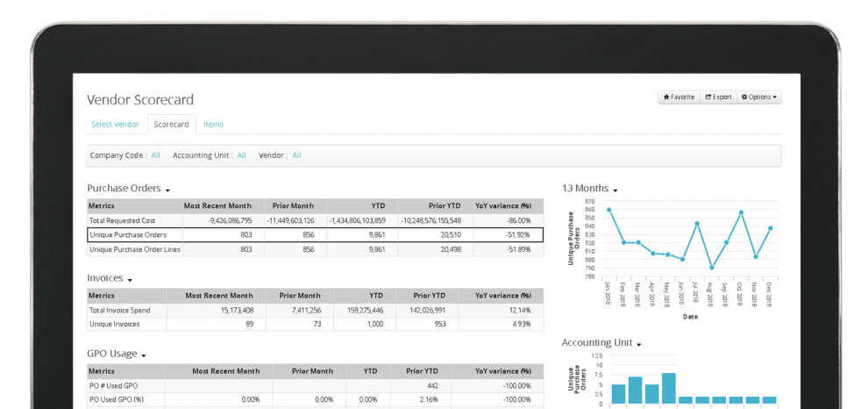Switch to the Items tab
The image size is (868, 409).
tap(213, 124)
